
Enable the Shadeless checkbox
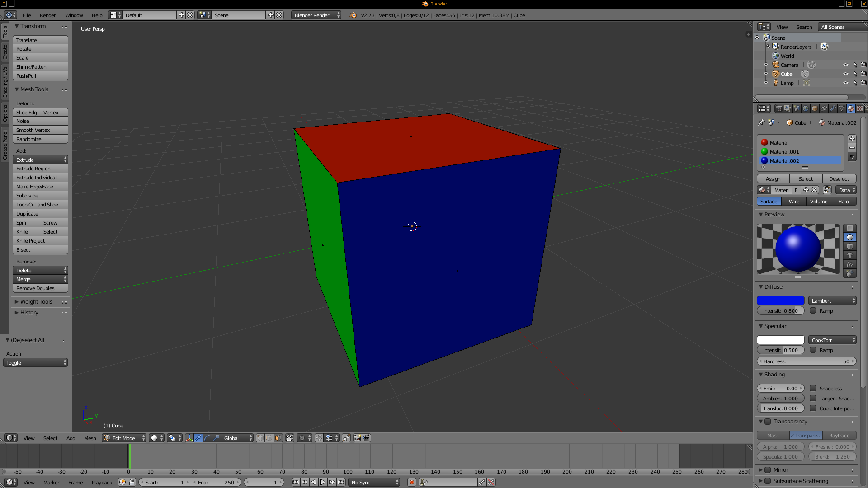pyautogui.click(x=813, y=388)
